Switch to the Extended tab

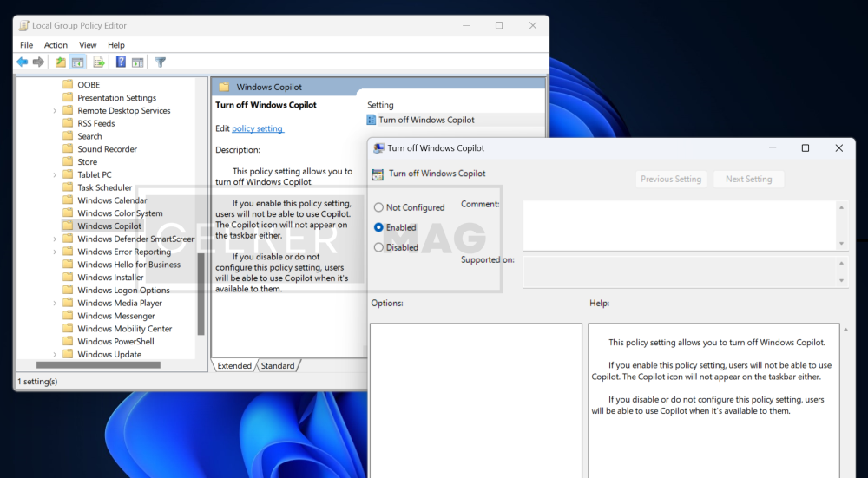(x=234, y=366)
